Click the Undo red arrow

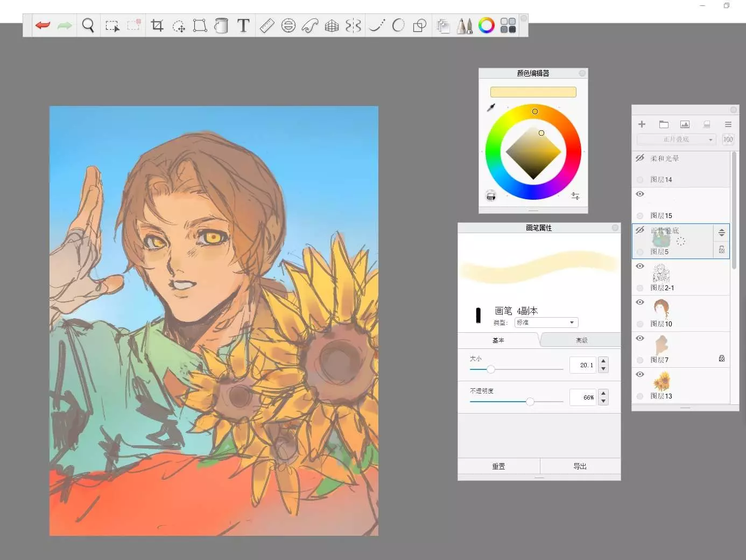point(43,25)
